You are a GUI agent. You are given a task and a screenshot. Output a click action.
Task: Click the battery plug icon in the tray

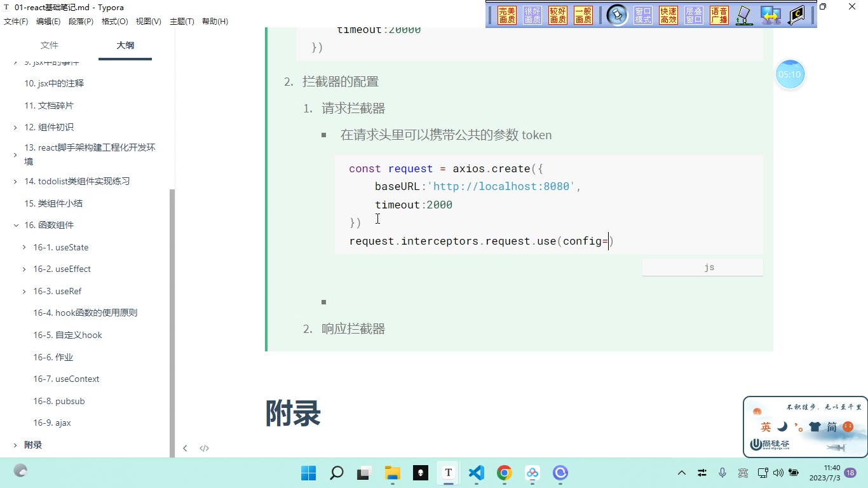(x=794, y=473)
